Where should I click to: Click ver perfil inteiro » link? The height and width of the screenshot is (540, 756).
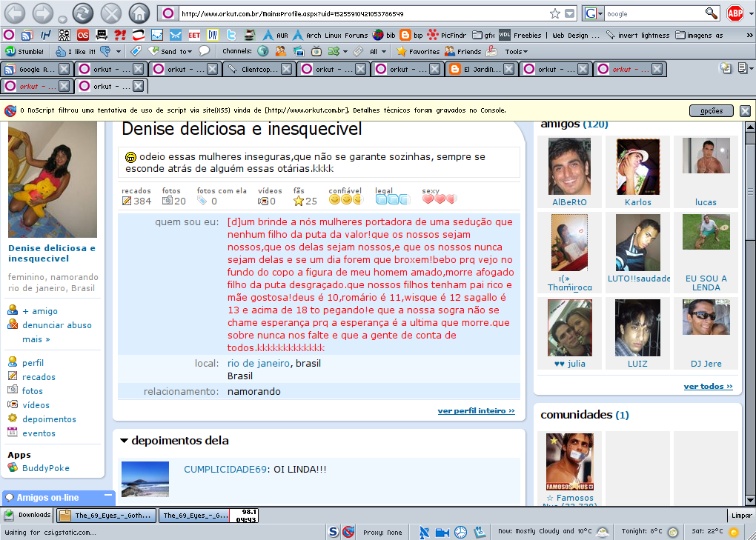pyautogui.click(x=476, y=411)
